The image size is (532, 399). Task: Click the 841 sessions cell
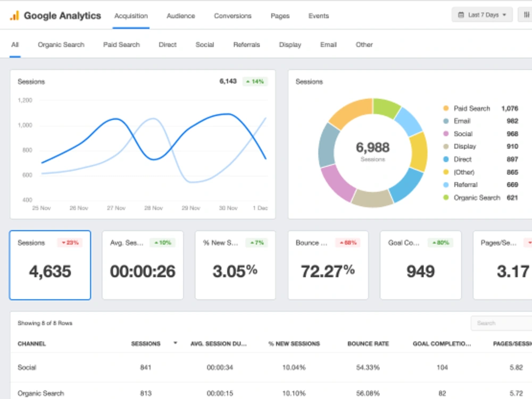(x=146, y=368)
